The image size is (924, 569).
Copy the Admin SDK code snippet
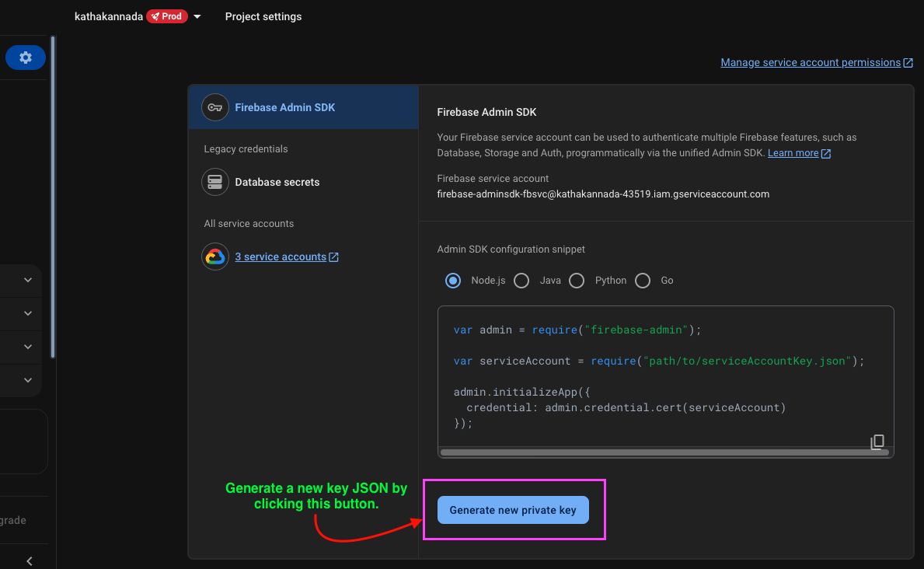pos(877,442)
